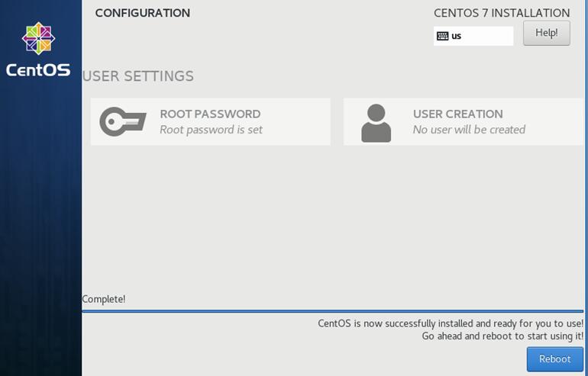The width and height of the screenshot is (588, 376).
Task: Open the ROOT PASSWORD settings
Action: pos(210,122)
